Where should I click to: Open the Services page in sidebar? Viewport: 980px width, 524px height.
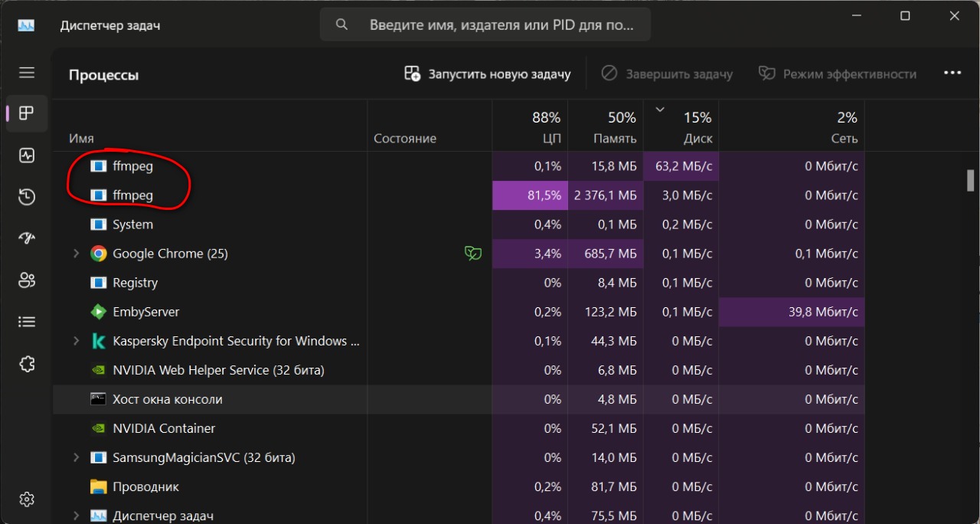pyautogui.click(x=27, y=364)
